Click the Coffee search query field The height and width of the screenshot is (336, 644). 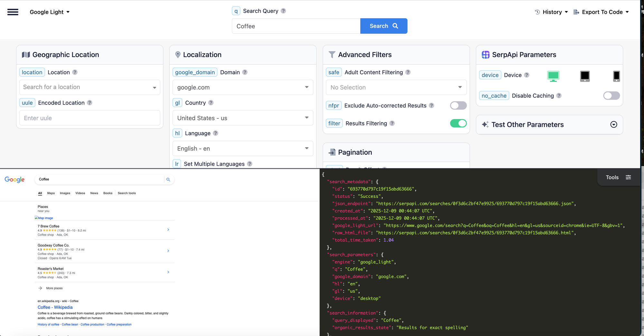pos(296,26)
